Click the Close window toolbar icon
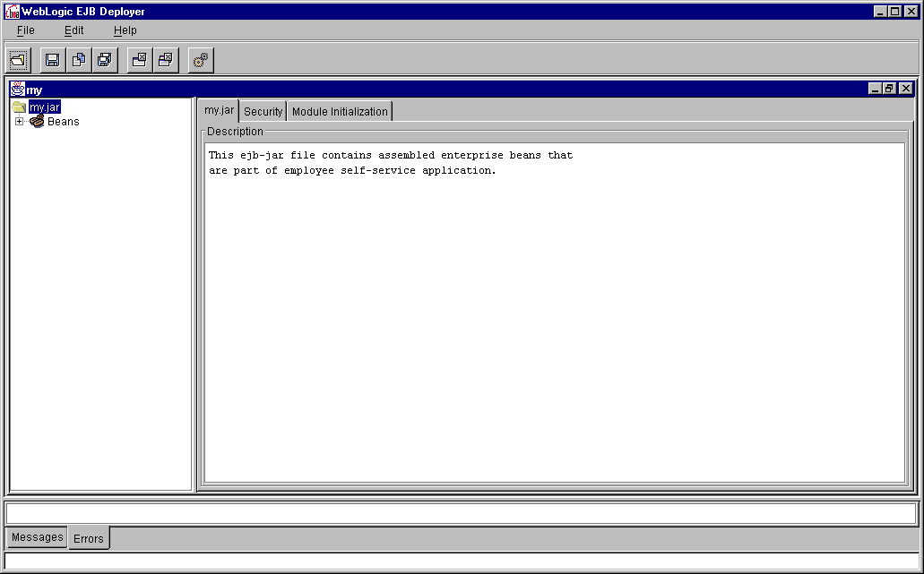924x574 pixels. (140, 60)
